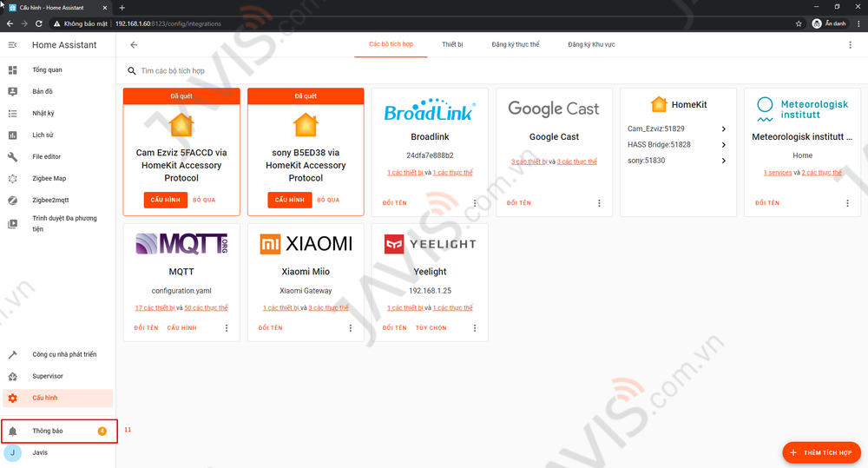The width and height of the screenshot is (868, 468).
Task: Open MQTT 50 các thực thể link
Action: pos(206,308)
